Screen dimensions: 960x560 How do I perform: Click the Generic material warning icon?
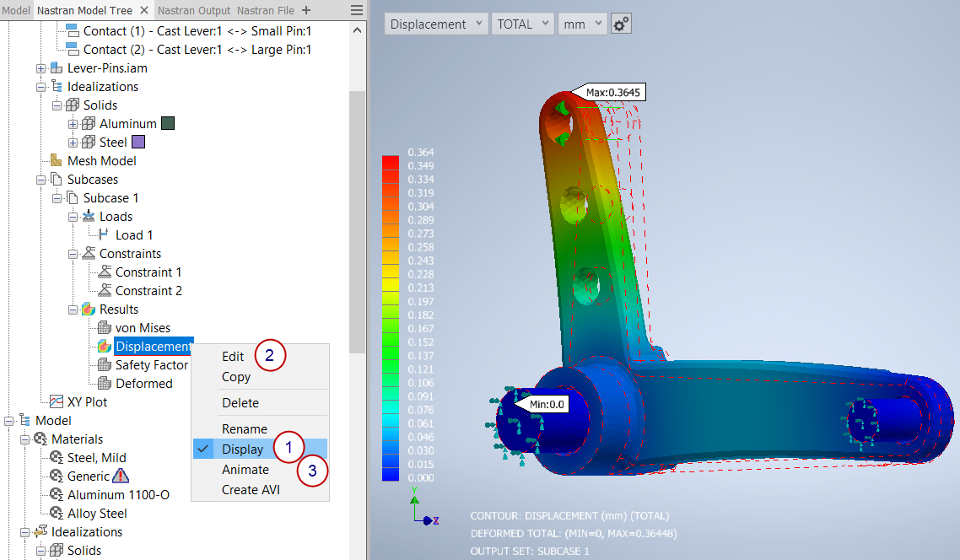121,476
